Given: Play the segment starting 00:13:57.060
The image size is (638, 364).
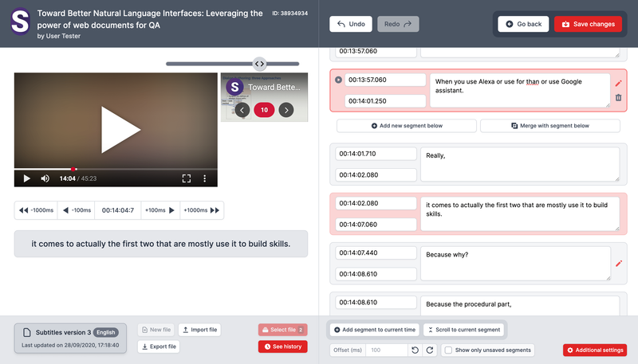Looking at the screenshot, I should (338, 80).
